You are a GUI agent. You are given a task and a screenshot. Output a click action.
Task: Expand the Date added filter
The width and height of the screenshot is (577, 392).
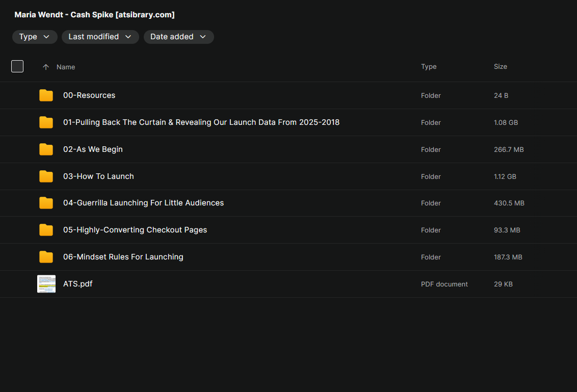pos(178,37)
